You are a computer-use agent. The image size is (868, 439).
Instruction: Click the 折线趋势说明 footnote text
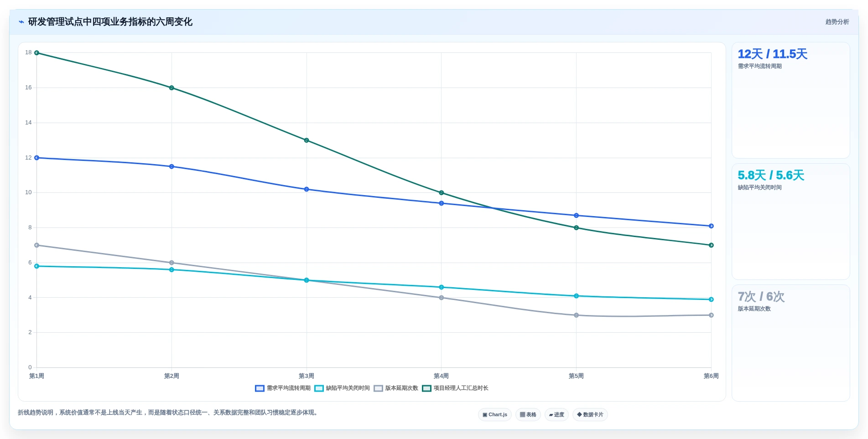(x=169, y=413)
